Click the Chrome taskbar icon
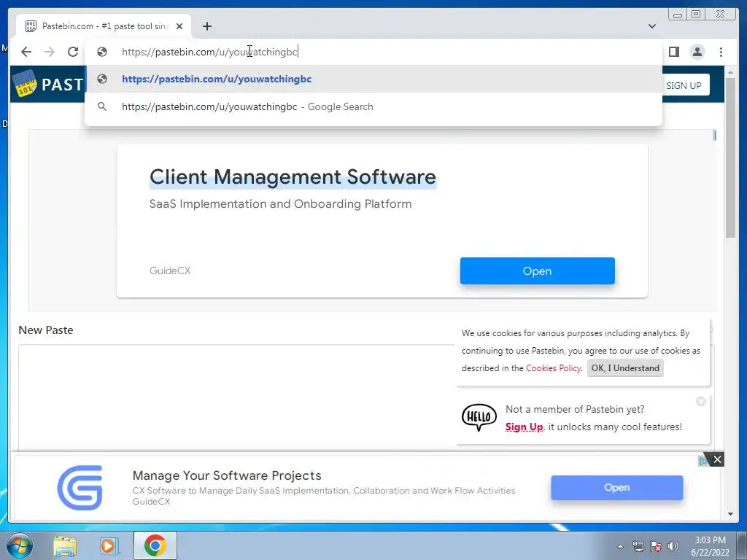The image size is (747, 560). (x=155, y=545)
